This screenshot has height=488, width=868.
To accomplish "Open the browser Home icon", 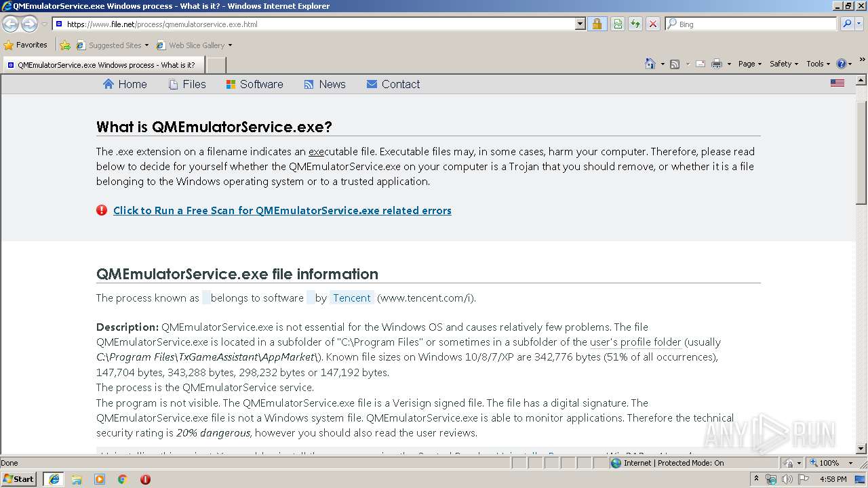I will tap(650, 64).
